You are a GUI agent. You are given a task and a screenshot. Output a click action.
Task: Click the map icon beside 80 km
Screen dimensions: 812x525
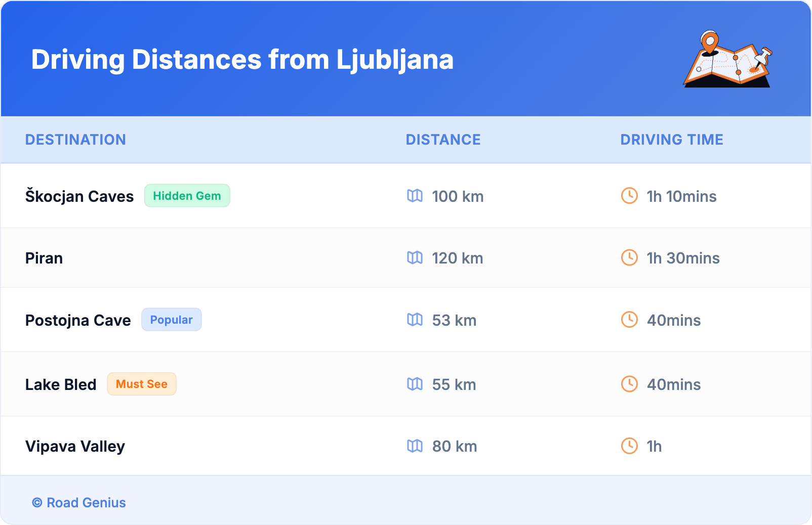(415, 446)
